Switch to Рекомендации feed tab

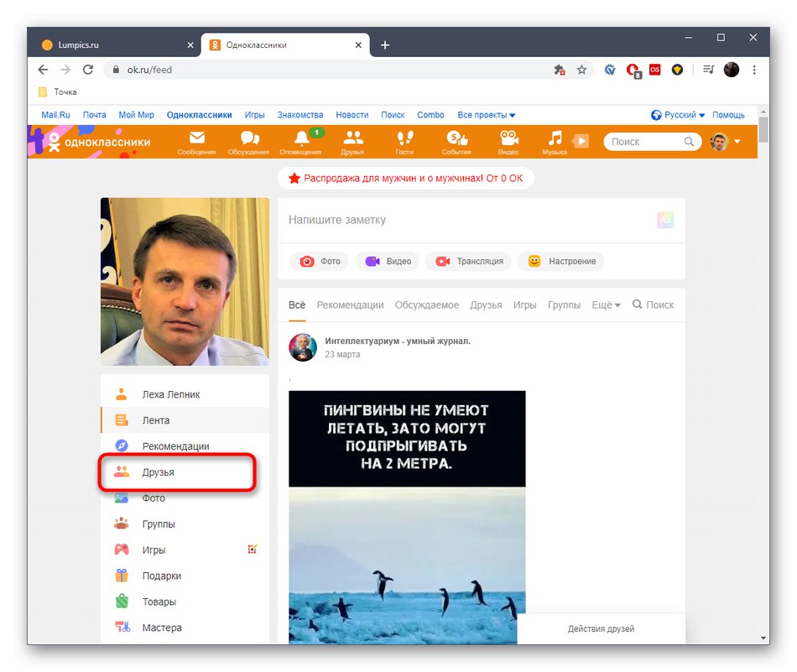[350, 305]
